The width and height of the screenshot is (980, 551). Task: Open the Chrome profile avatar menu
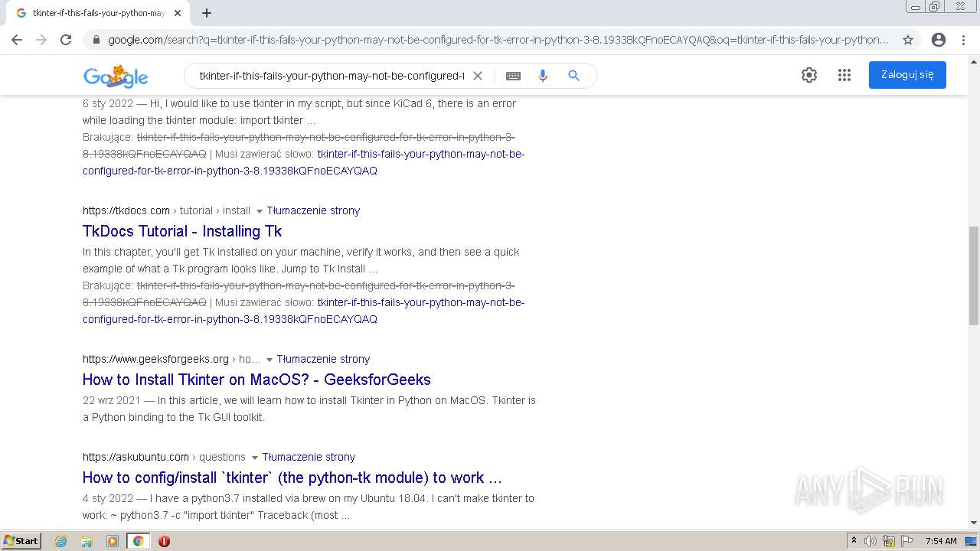[939, 40]
